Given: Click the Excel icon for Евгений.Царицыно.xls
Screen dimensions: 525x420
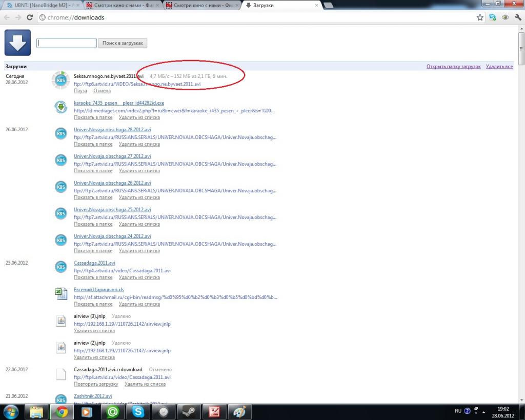Looking at the screenshot, I should tap(61, 294).
